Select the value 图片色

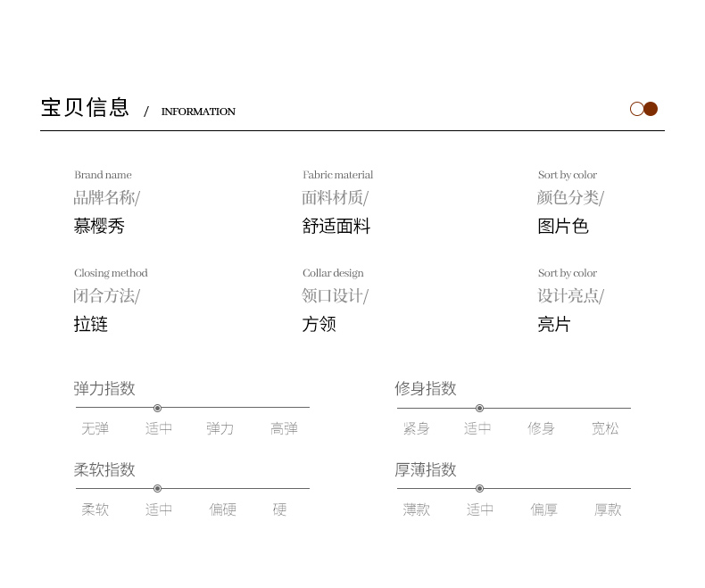(563, 226)
